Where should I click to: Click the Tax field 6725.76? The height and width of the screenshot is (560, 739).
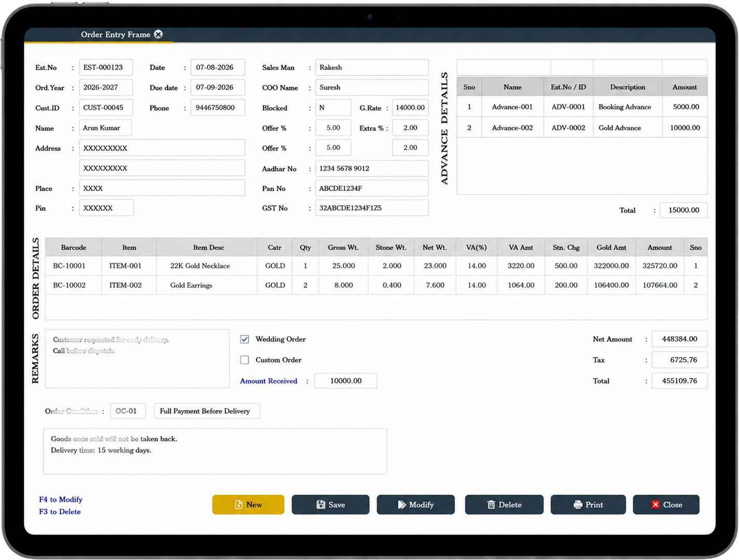(679, 360)
